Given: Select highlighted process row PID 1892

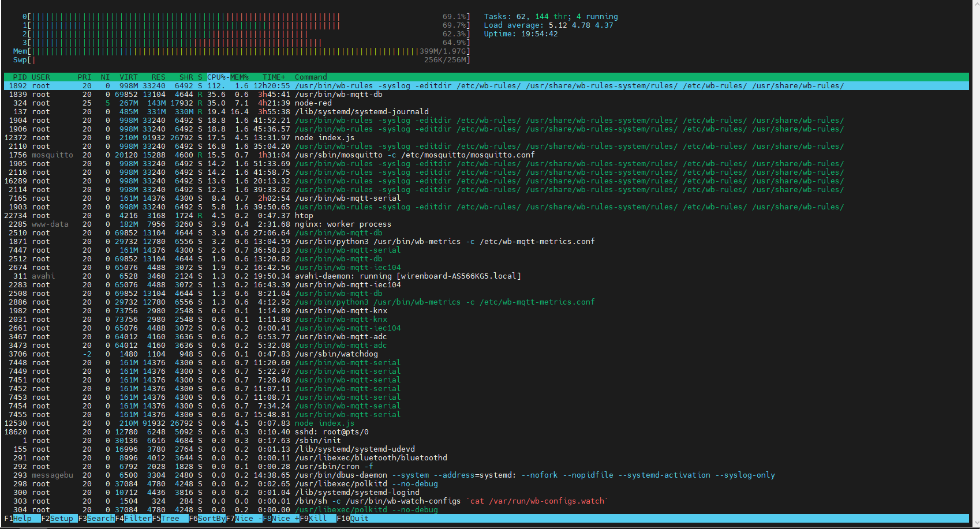Looking at the screenshot, I should (487, 86).
